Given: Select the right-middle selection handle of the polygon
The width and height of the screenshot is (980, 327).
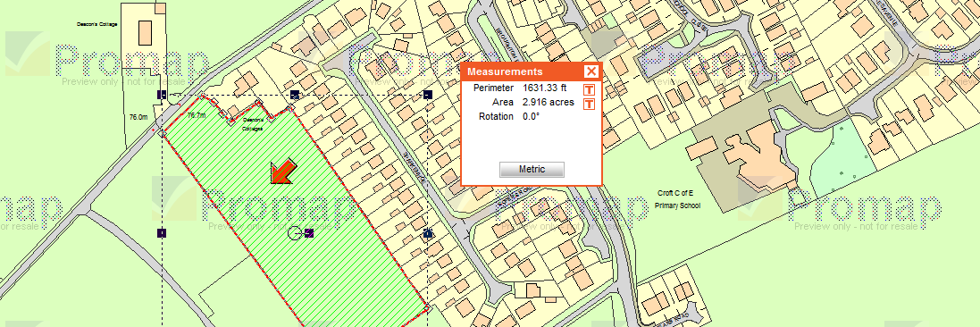Looking at the screenshot, I should click(428, 233).
